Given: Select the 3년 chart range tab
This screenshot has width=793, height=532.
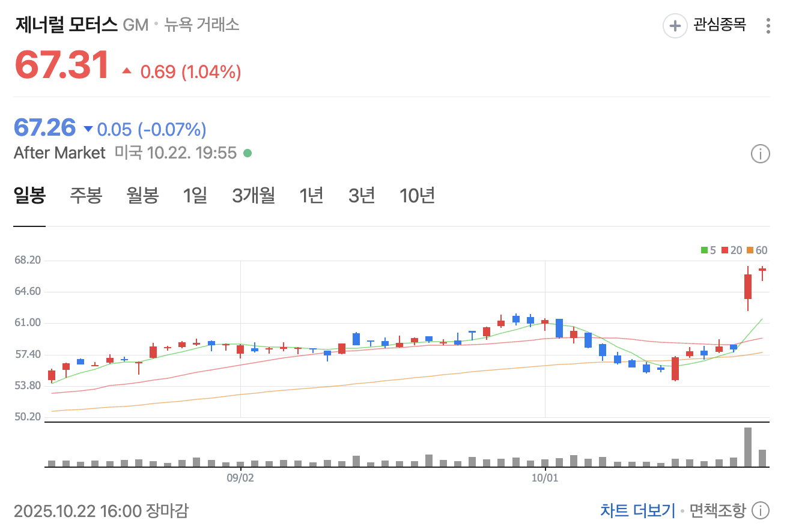Looking at the screenshot, I should (x=362, y=196).
